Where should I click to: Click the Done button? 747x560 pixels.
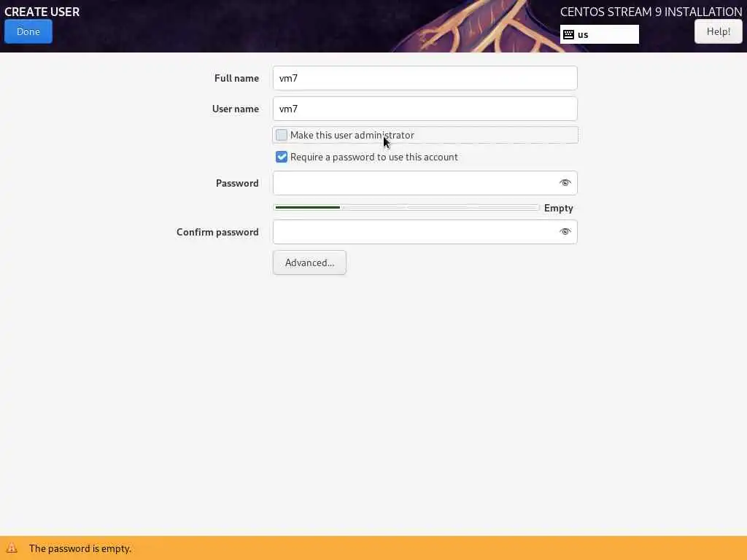[x=28, y=31]
